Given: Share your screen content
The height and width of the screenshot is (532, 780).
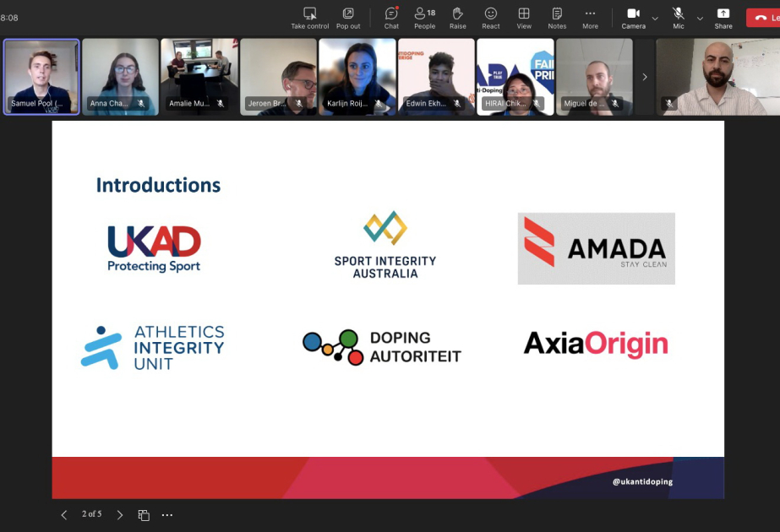Looking at the screenshot, I should pyautogui.click(x=723, y=19).
